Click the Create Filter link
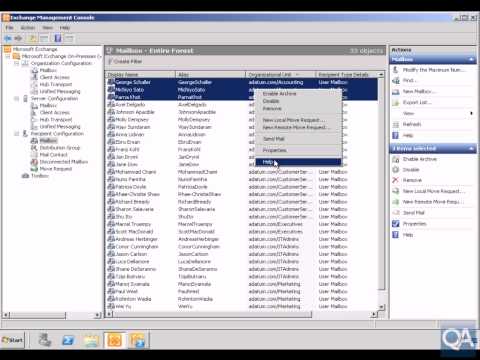This screenshot has width=480, height=360. pos(128,61)
